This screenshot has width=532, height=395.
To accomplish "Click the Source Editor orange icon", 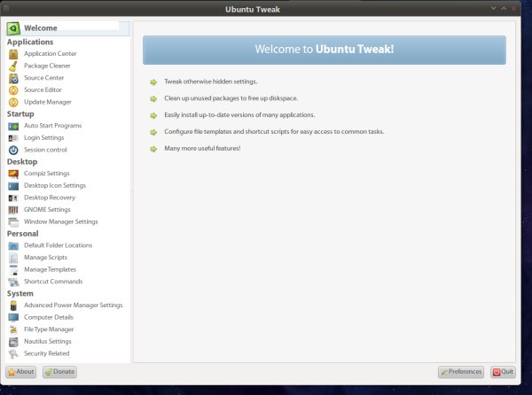I will (x=13, y=90).
